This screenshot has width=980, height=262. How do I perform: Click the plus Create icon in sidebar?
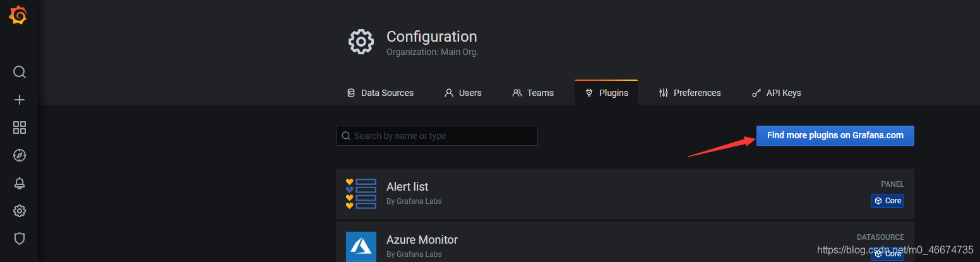tap(20, 100)
